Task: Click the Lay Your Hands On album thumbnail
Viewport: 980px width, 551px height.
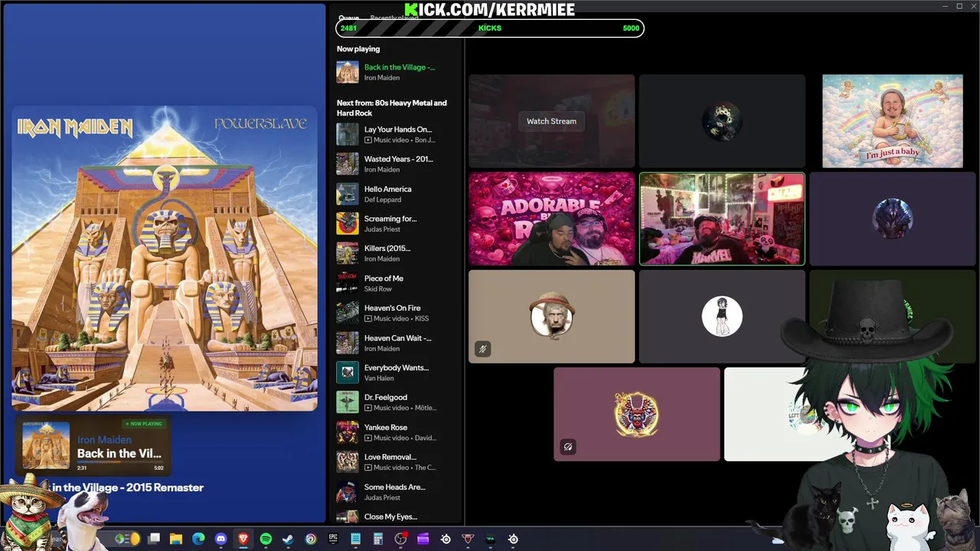Action: click(x=348, y=134)
